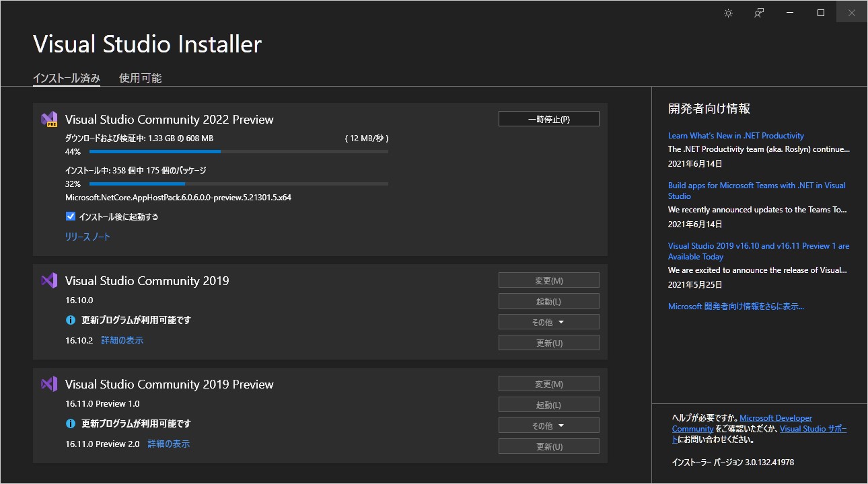
Task: Expand その他 menu for Community 2019 Preview
Action: 548,425
